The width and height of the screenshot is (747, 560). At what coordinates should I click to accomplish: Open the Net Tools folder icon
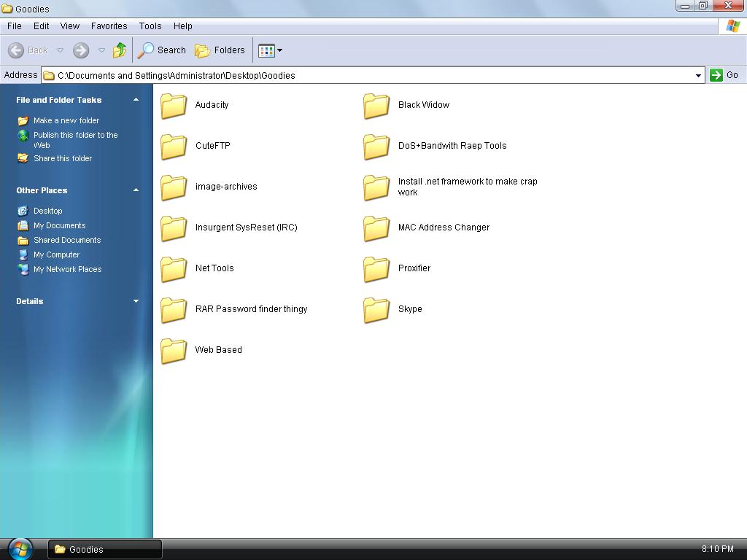(x=174, y=269)
